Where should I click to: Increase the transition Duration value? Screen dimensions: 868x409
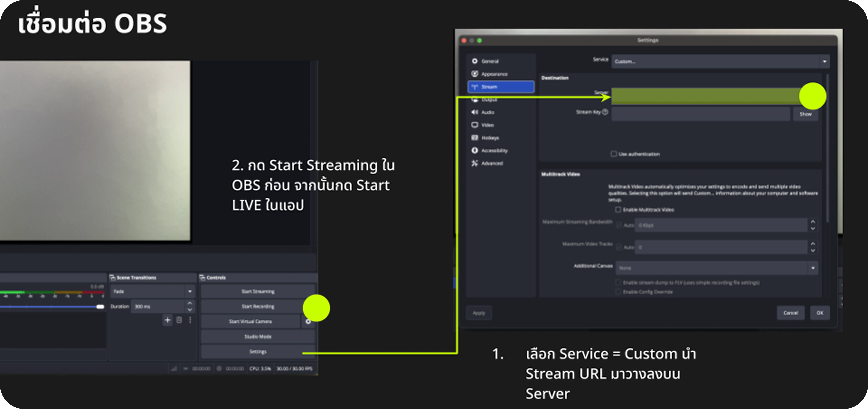tap(190, 303)
